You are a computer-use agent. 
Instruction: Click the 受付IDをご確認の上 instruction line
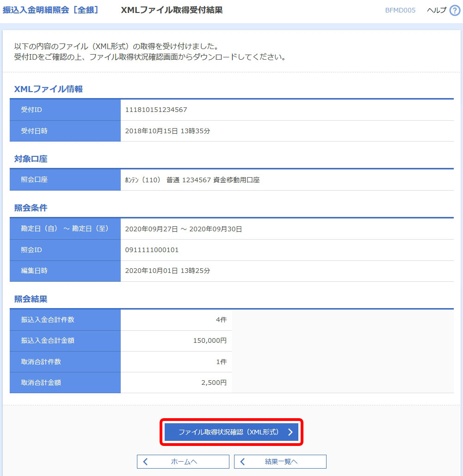click(x=150, y=57)
